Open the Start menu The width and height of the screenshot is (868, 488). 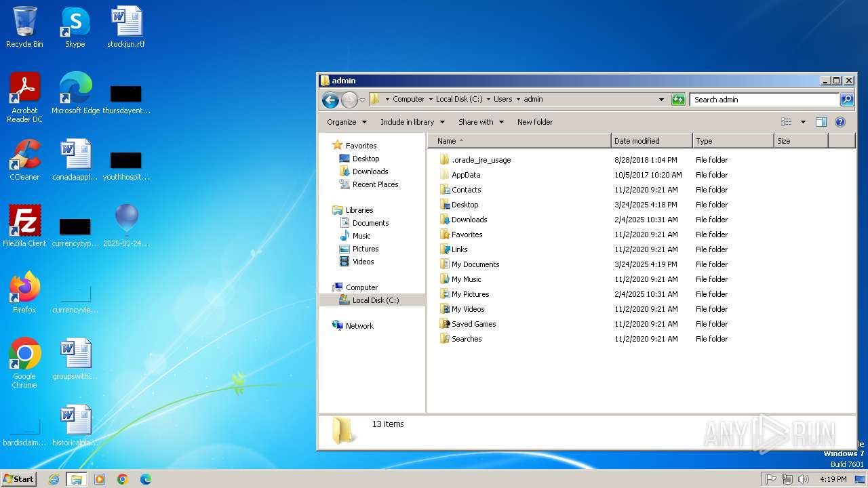pyautogui.click(x=19, y=479)
